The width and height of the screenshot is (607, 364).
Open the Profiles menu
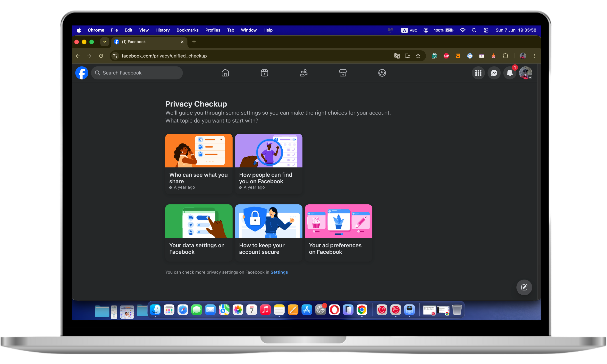pos(213,30)
